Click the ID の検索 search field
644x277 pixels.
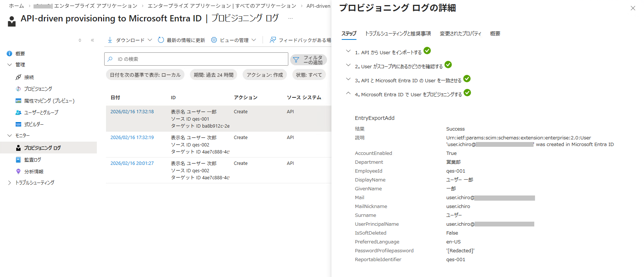coord(199,59)
